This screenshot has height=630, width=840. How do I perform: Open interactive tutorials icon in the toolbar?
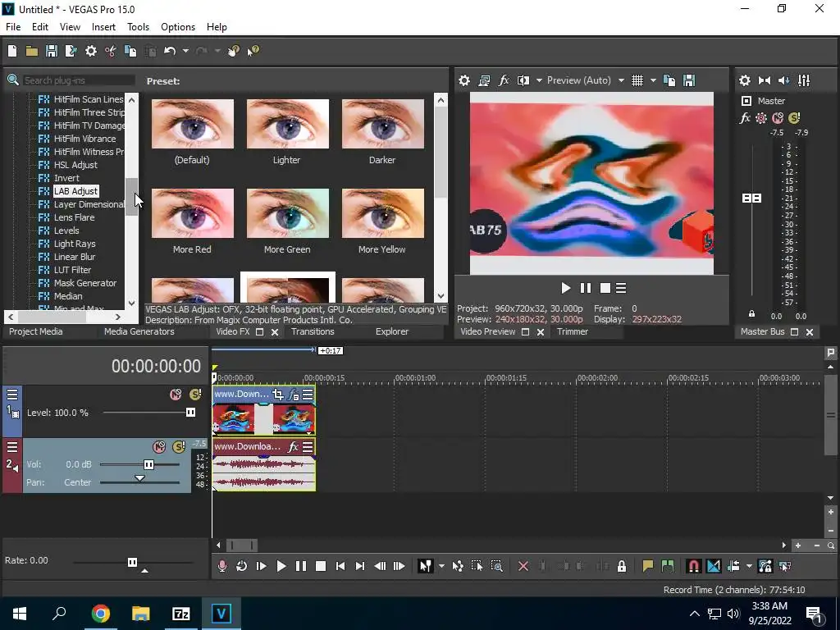tap(234, 51)
